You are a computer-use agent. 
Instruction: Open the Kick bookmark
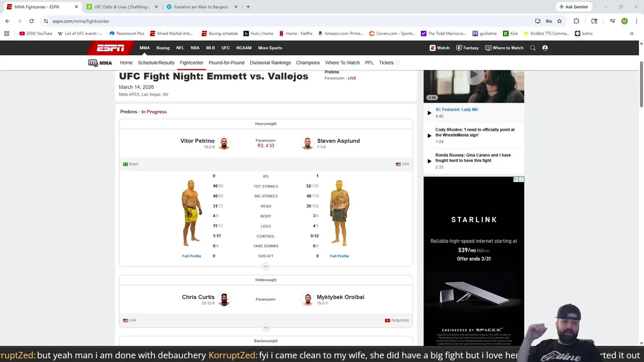pos(510,33)
